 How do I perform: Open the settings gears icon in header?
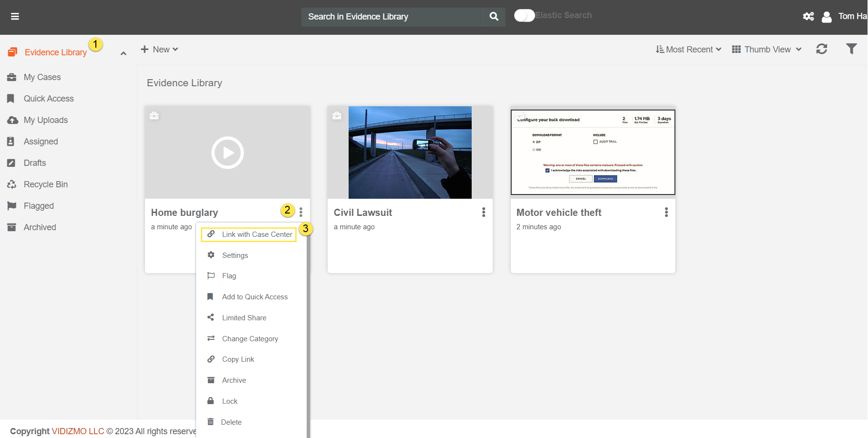[808, 17]
